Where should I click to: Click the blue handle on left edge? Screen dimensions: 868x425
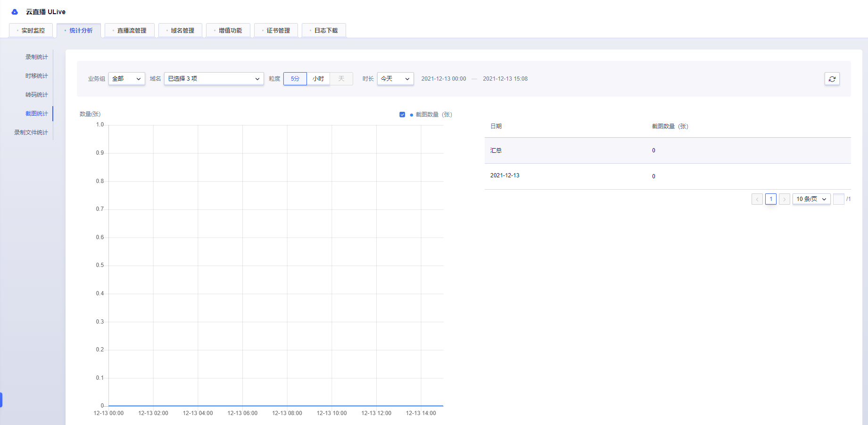pyautogui.click(x=1, y=400)
